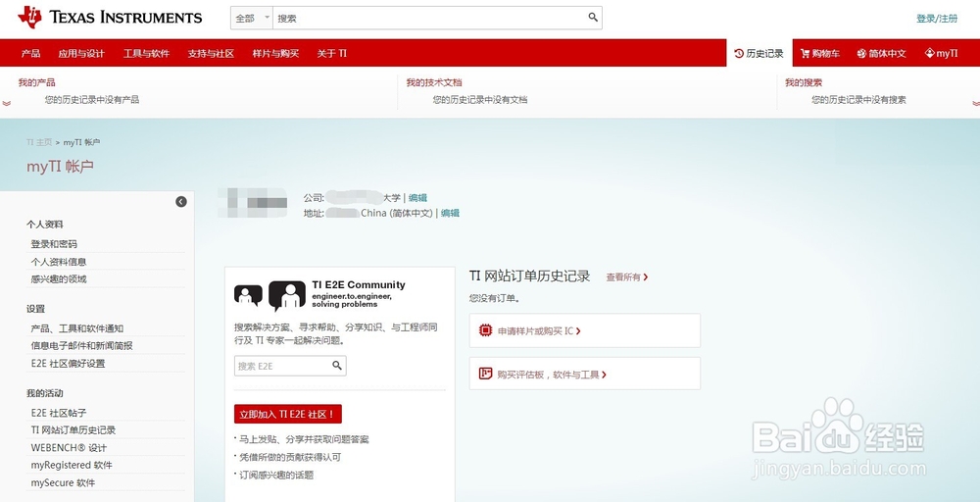
Task: Click the magnifier icon in the top search bar
Action: (593, 18)
